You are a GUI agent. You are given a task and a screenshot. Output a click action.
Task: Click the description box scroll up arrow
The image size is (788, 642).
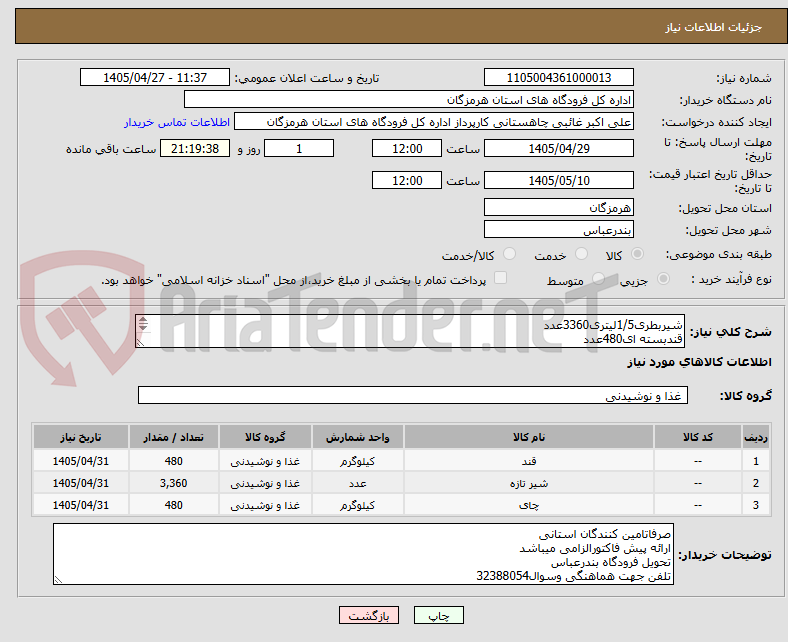[143, 320]
